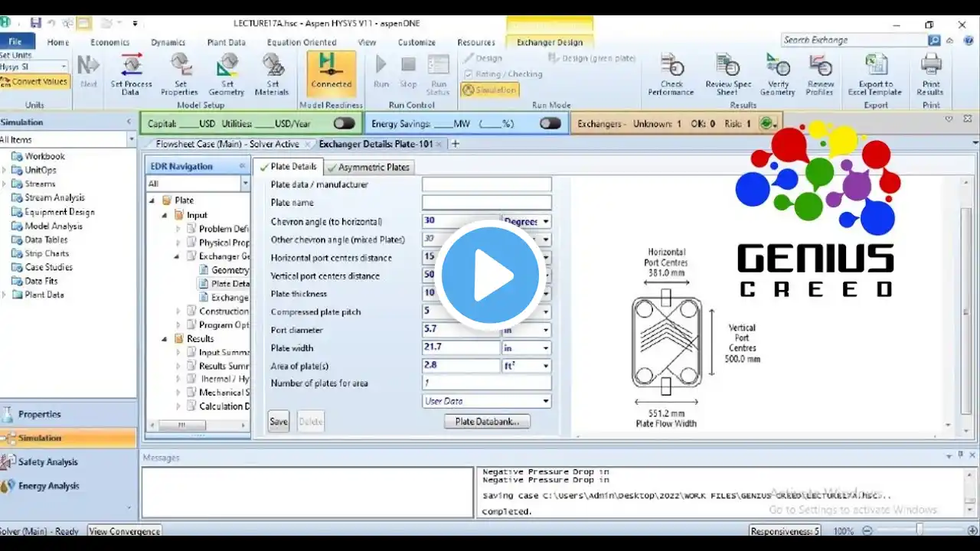The height and width of the screenshot is (551, 980).
Task: Toggle the Energy Savings switch
Action: 550,123
